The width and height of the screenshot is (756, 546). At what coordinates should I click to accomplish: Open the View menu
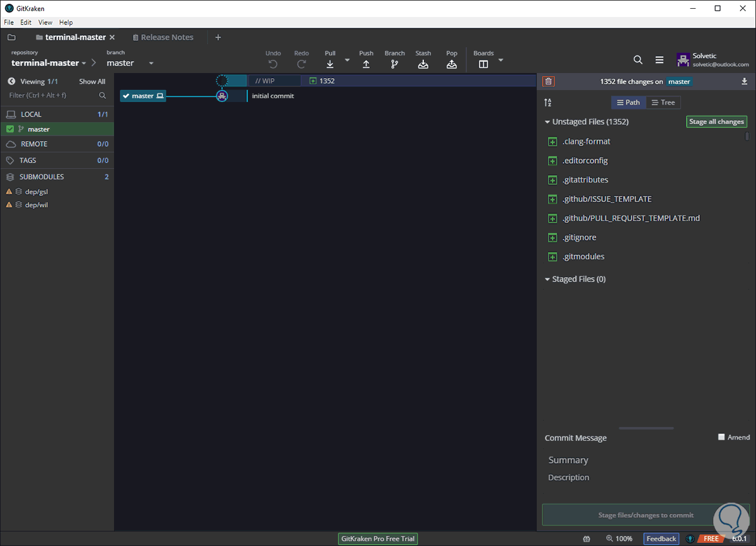tap(45, 22)
